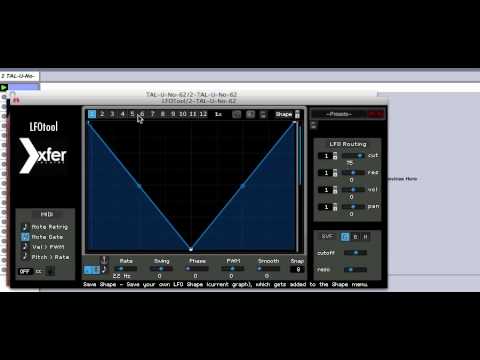This screenshot has height=360, width=480.
Task: Select the second SVF filter type button
Action: [x=355, y=237]
